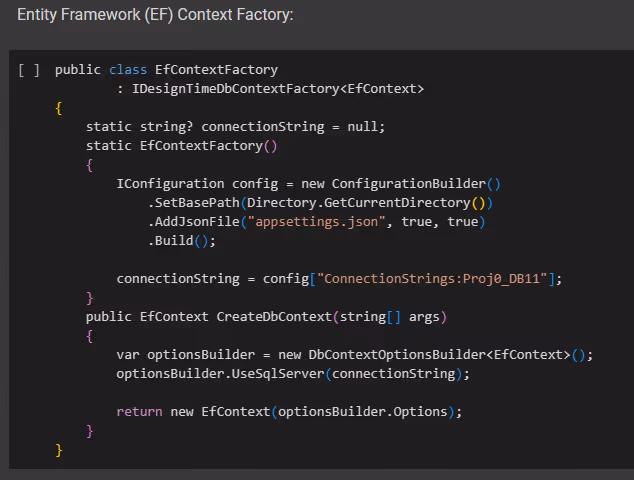Click the string[] args parameter
Screen dimensions: 634x480
tap(389, 317)
